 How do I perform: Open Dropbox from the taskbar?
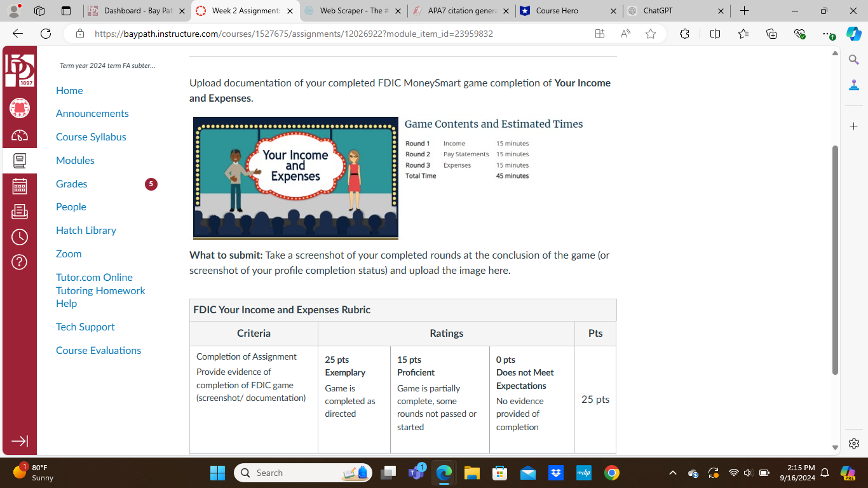[x=556, y=473]
